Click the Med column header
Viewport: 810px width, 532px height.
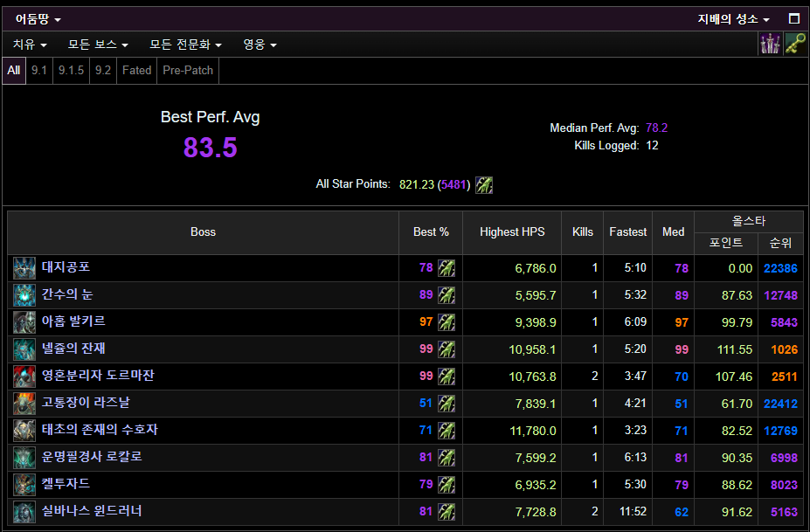[673, 232]
